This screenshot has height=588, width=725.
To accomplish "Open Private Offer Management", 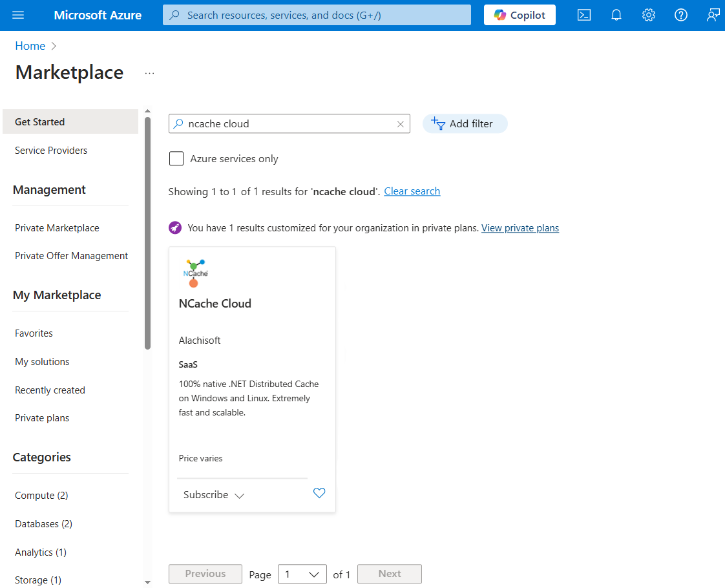I will (x=71, y=256).
